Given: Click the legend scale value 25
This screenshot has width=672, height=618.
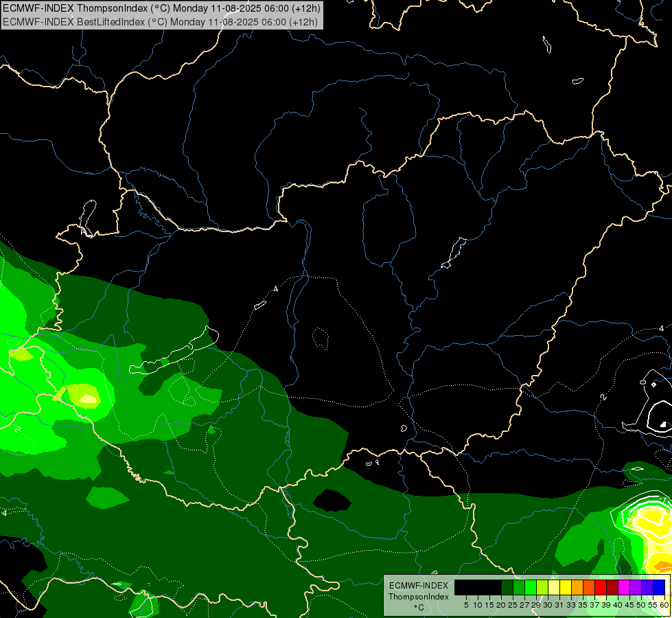Looking at the screenshot, I should pyautogui.click(x=513, y=605).
